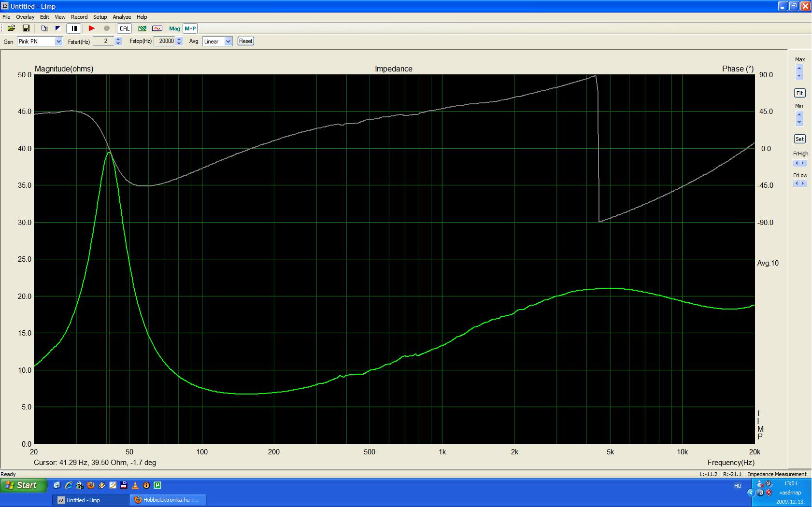Expand the Gen Pink PN dropdown

[58, 42]
